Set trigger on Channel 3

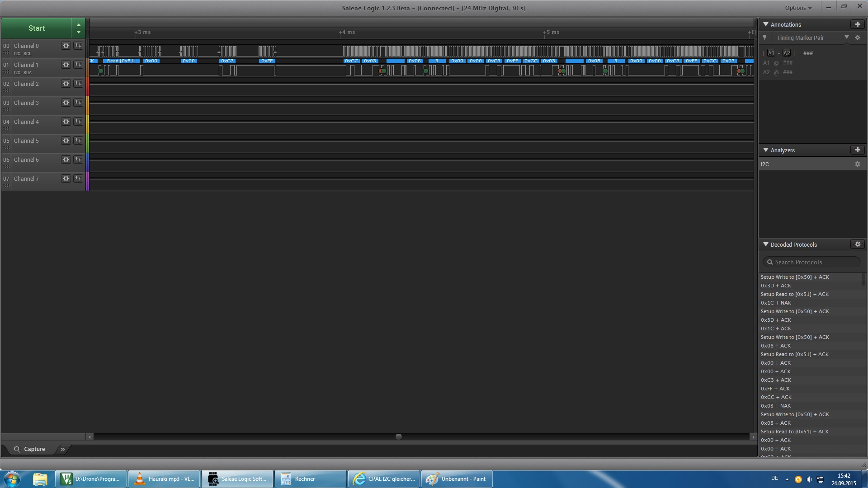(78, 103)
